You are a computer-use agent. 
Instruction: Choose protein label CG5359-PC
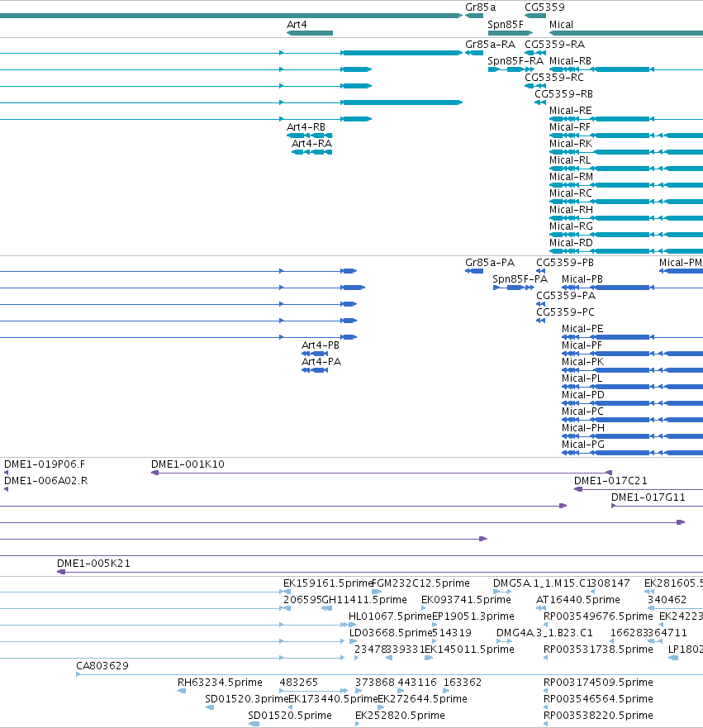click(565, 312)
